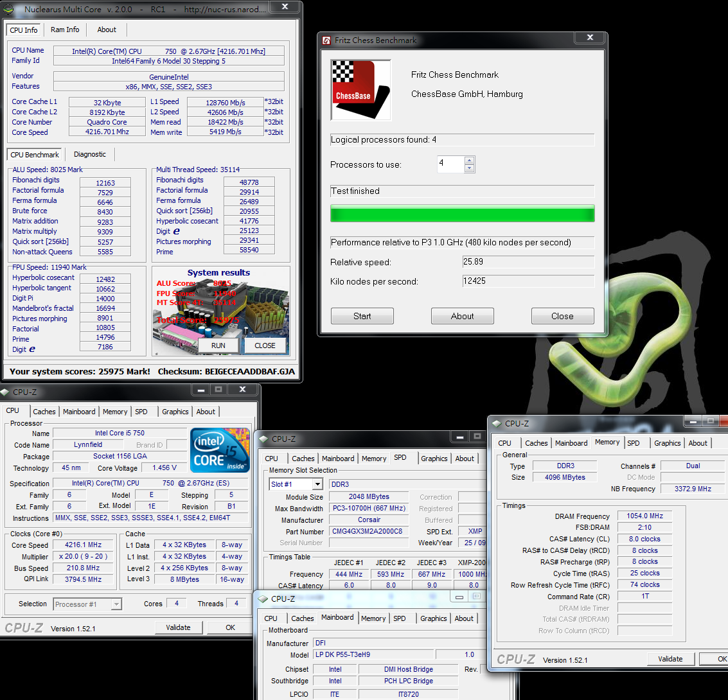
Task: Open the Diagnostic tab
Action: [90, 154]
